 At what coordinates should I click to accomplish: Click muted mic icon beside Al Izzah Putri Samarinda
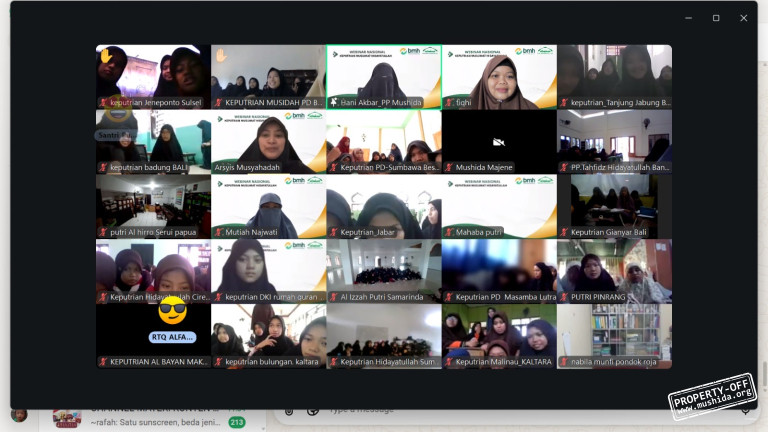tap(334, 297)
